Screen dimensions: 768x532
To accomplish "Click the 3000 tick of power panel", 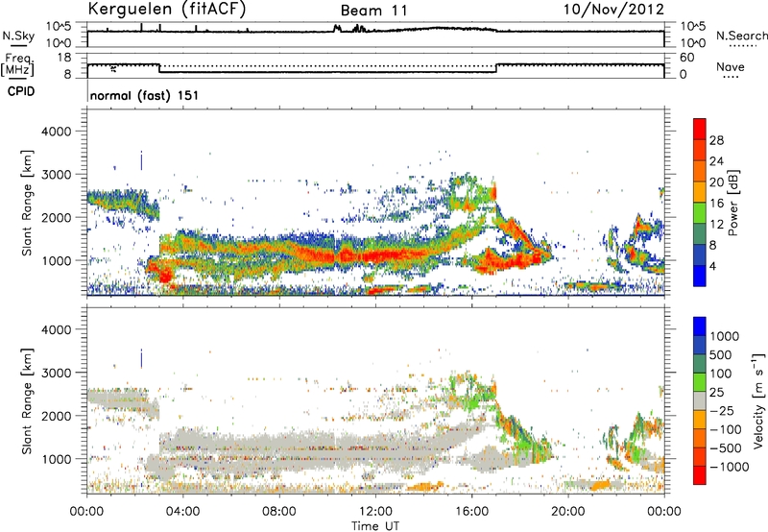I will tap(56, 175).
